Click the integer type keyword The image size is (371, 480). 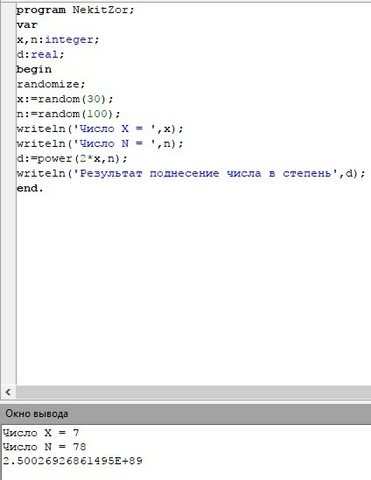point(69,40)
